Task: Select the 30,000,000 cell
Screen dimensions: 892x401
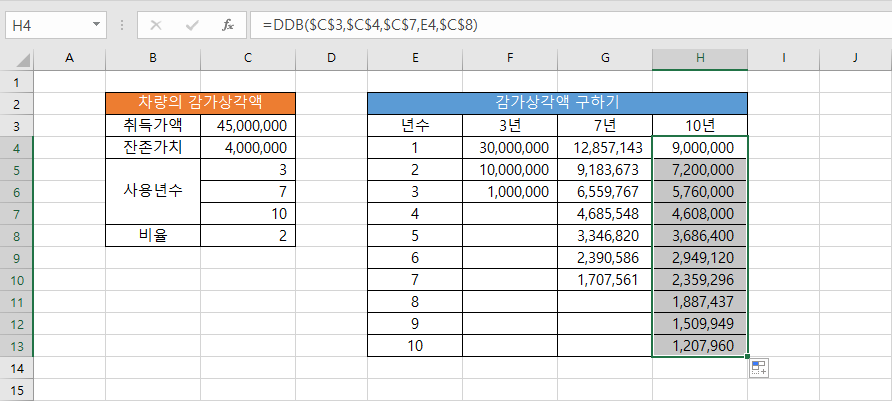Action: click(510, 148)
